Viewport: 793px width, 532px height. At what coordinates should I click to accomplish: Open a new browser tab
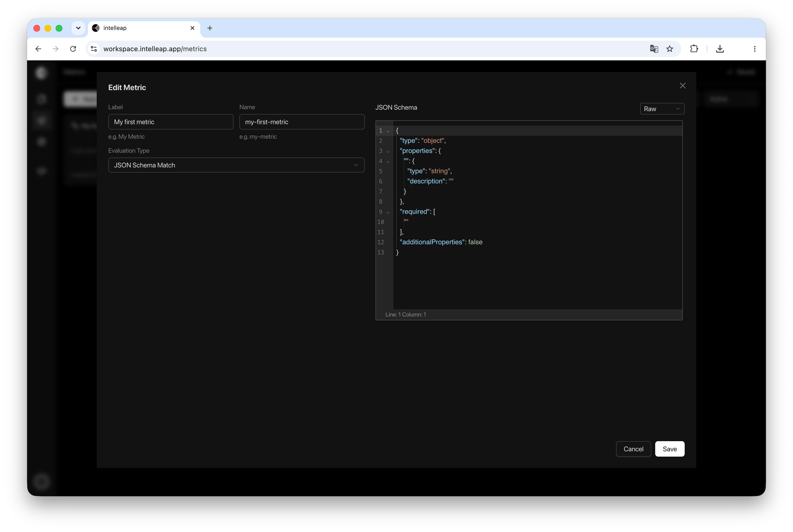pyautogui.click(x=210, y=28)
